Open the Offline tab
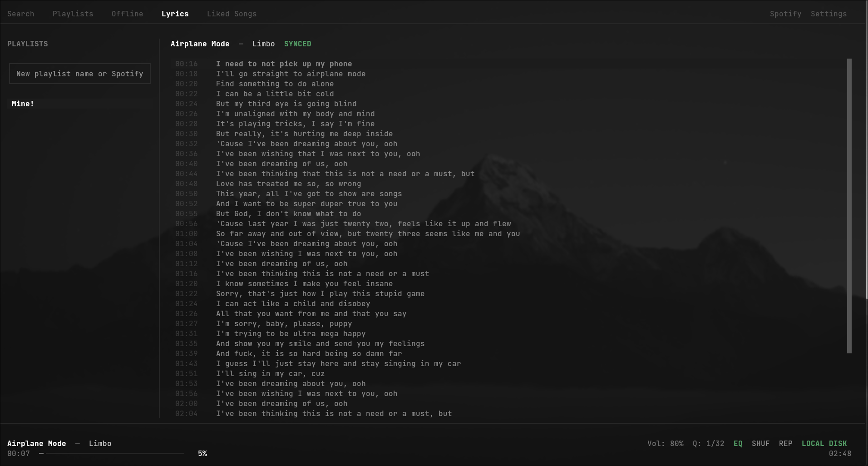The height and width of the screenshot is (466, 868). [x=127, y=14]
